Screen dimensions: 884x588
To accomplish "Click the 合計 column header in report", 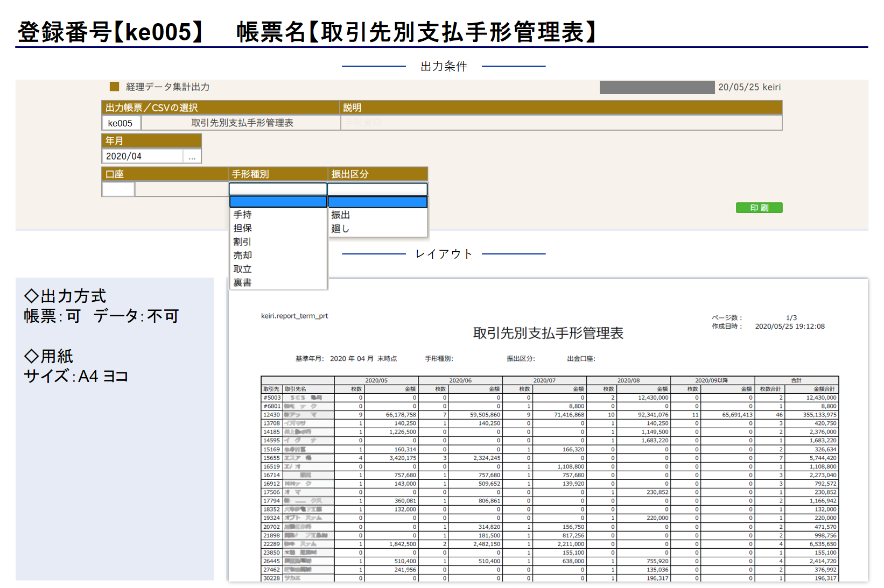I will click(x=796, y=380).
